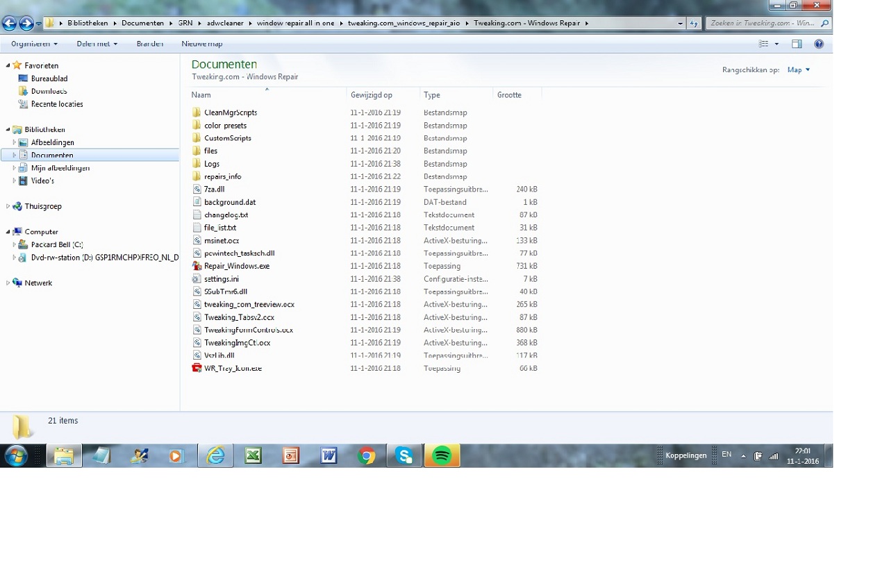Select the WR_Tray_Icon.exe application icon
Image resolution: width=889 pixels, height=588 pixels.
(197, 368)
